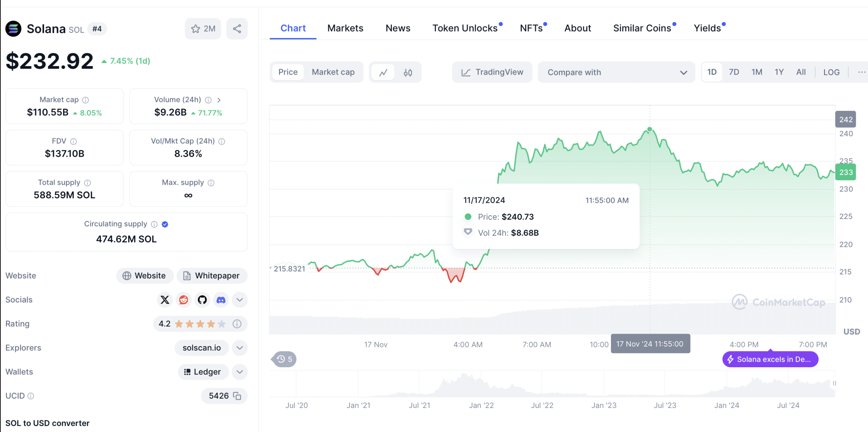Screen dimensions: 868x432
Task: Open solscan.io explorer
Action: click(x=202, y=348)
